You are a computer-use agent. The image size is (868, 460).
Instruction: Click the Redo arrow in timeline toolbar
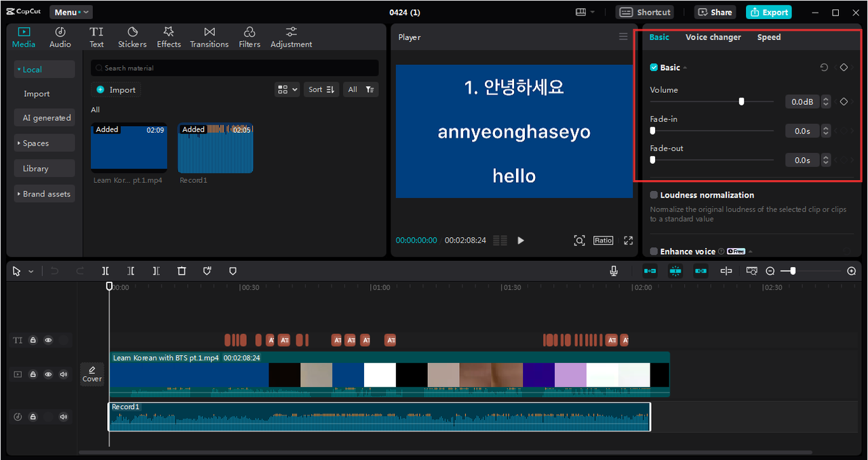click(80, 271)
